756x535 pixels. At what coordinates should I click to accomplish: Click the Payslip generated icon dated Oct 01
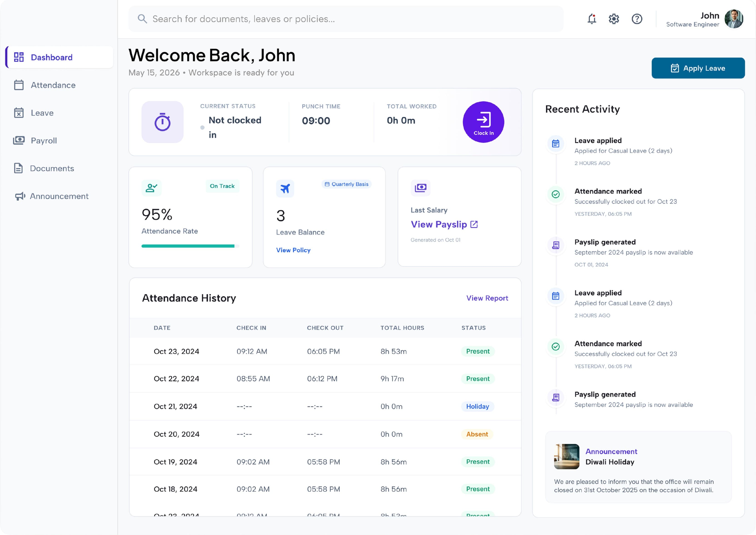point(556,245)
